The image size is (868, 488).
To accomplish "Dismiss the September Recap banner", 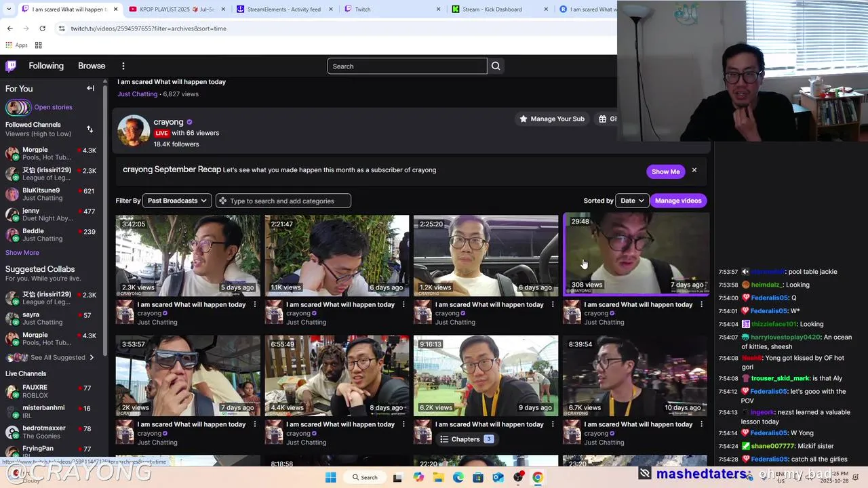I will pyautogui.click(x=694, y=170).
